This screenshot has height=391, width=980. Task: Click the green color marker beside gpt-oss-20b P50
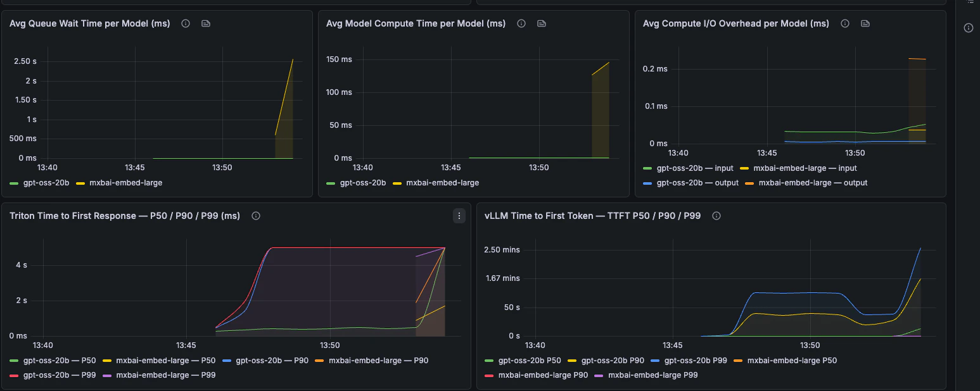click(x=489, y=360)
